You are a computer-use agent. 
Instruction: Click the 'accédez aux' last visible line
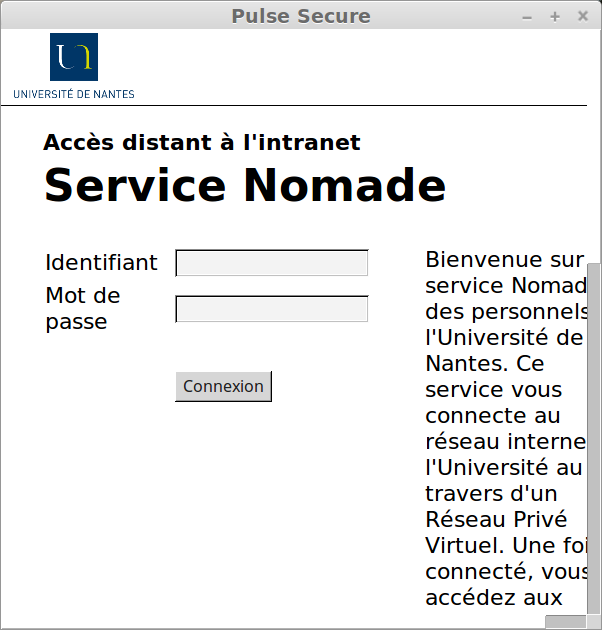[493, 598]
